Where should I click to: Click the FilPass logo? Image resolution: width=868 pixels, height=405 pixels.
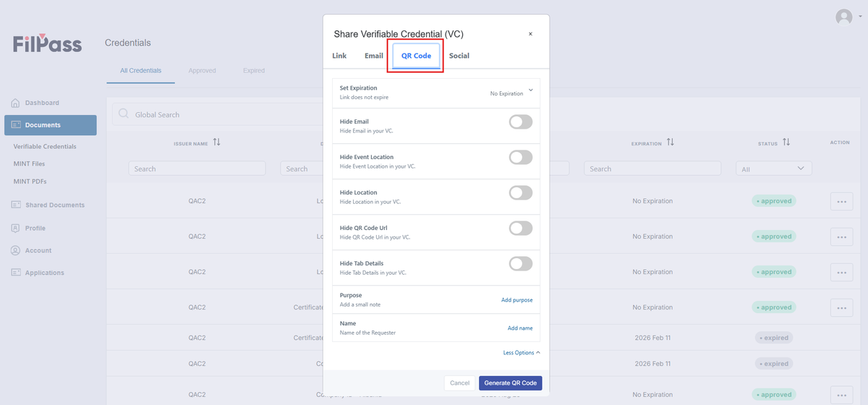point(48,43)
